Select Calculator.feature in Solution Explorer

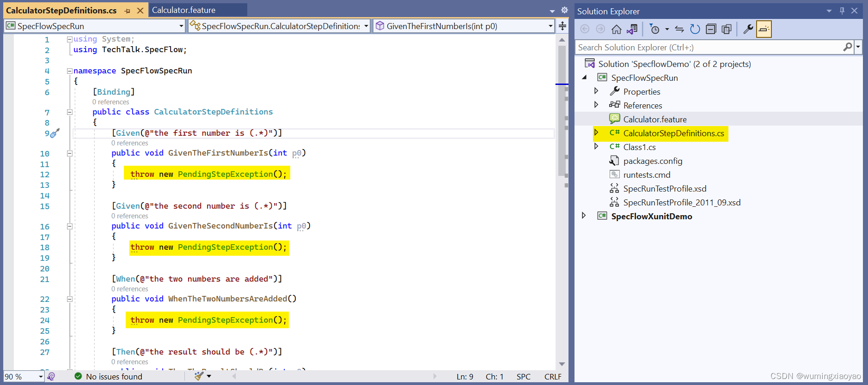[655, 119]
